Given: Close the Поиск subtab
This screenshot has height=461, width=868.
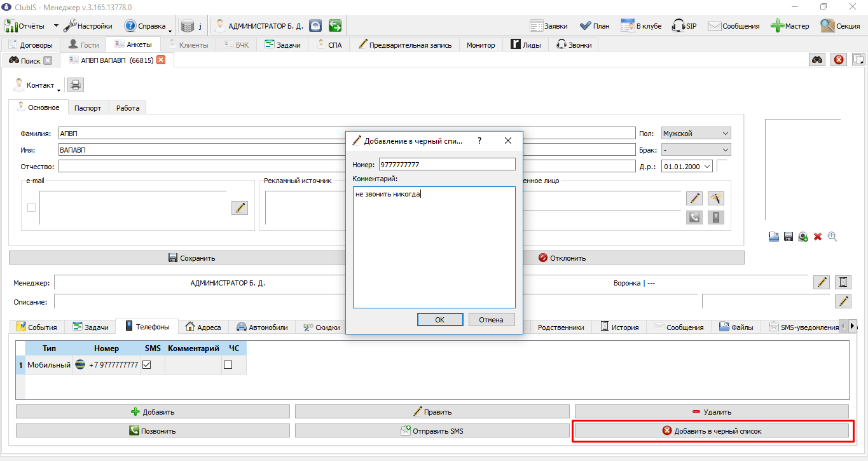Looking at the screenshot, I should coord(48,60).
